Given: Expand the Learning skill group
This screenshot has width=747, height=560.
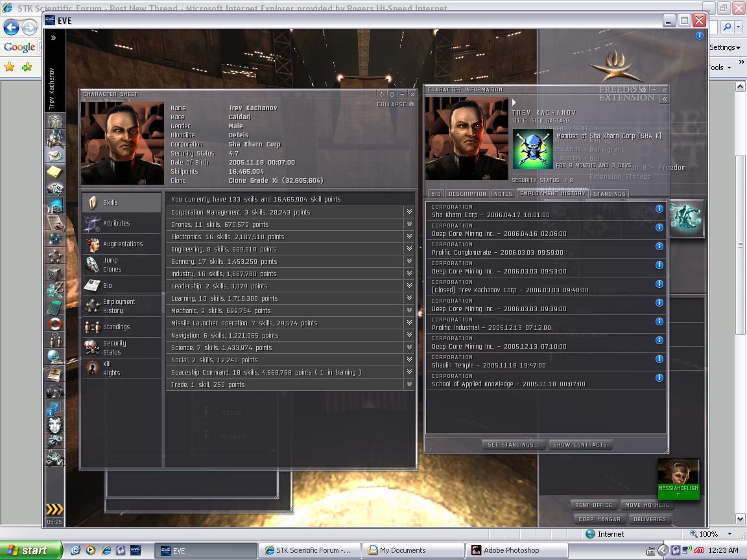Looking at the screenshot, I should pos(409,298).
